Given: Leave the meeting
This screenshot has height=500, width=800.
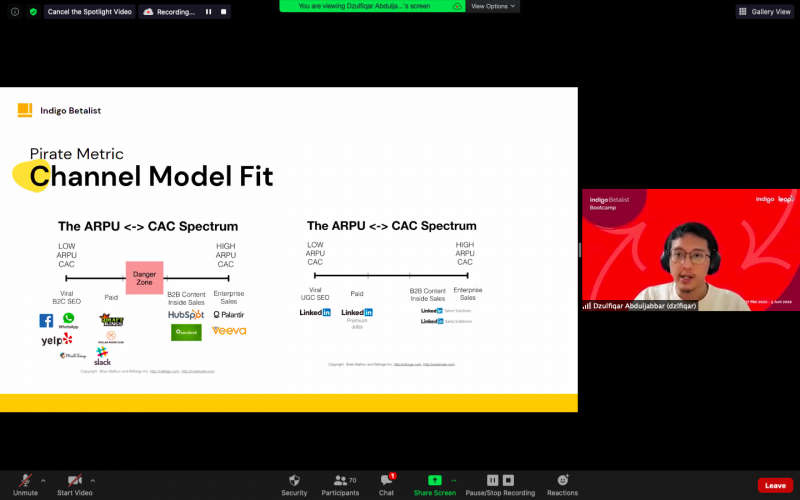Looking at the screenshot, I should [x=775, y=485].
